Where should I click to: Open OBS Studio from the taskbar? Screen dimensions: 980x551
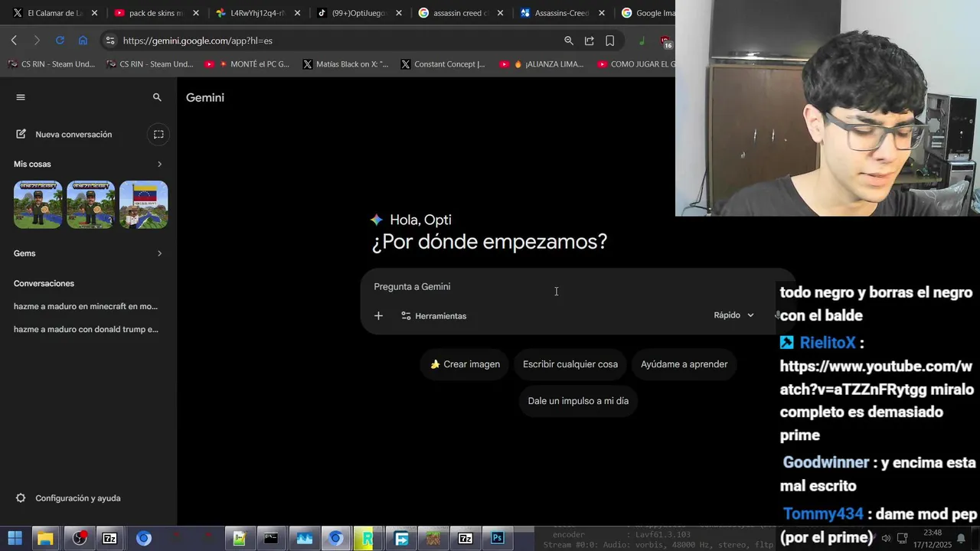79,538
